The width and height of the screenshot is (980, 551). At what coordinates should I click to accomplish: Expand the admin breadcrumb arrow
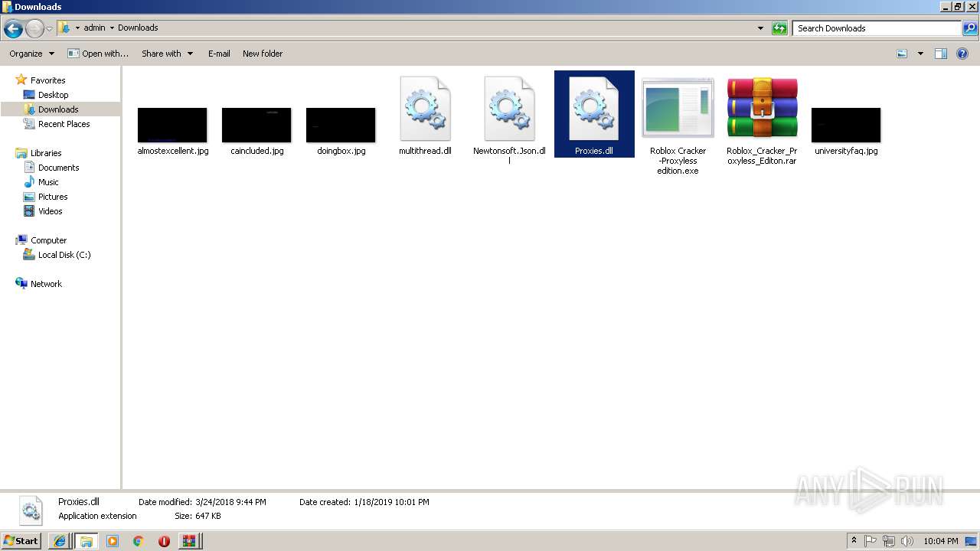pos(112,28)
